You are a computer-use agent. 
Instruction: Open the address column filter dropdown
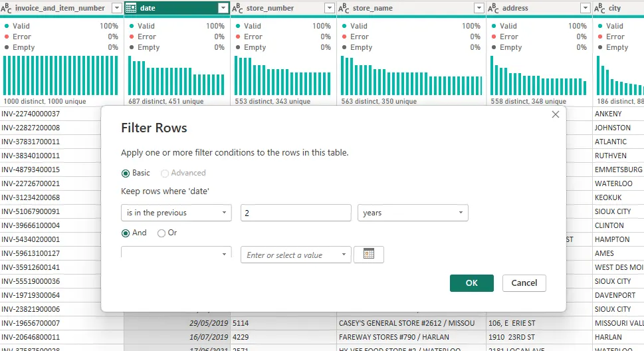(586, 8)
